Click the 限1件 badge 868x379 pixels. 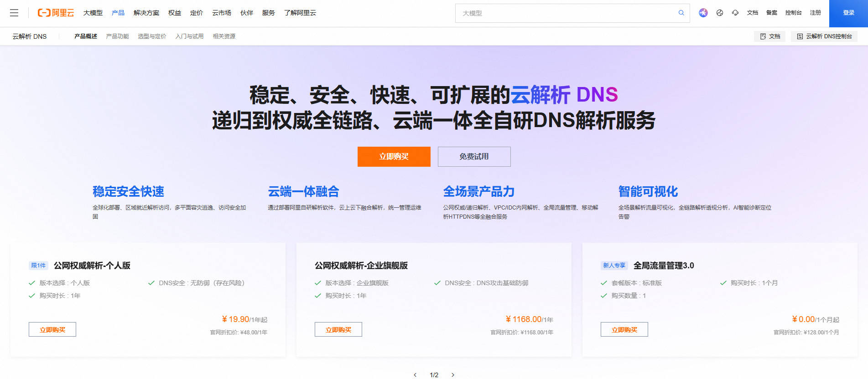(39, 266)
